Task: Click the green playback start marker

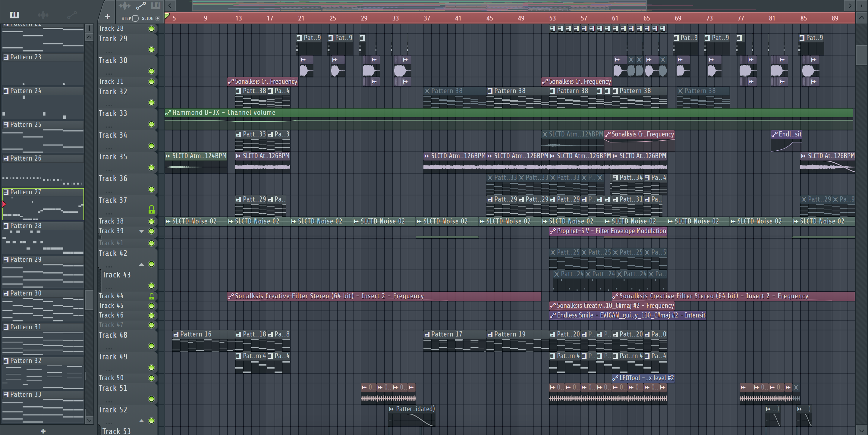Action: [x=167, y=16]
